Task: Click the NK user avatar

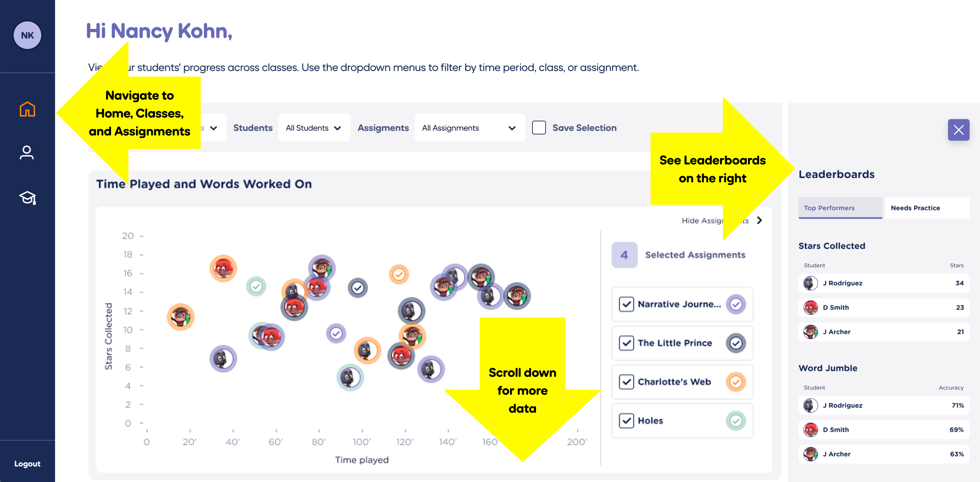Action: 27,36
